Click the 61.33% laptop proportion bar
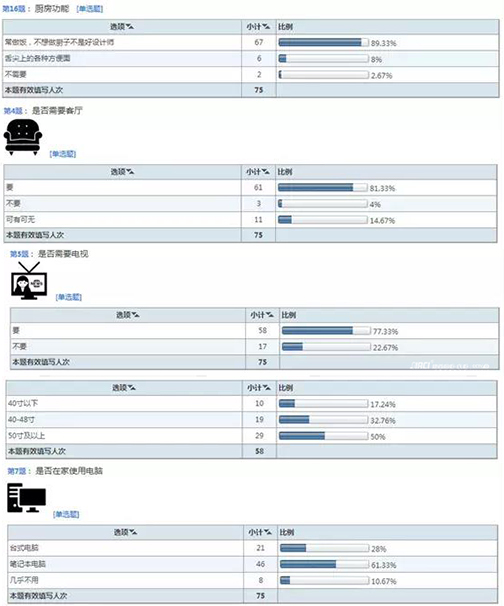The width and height of the screenshot is (504, 606). click(x=324, y=564)
